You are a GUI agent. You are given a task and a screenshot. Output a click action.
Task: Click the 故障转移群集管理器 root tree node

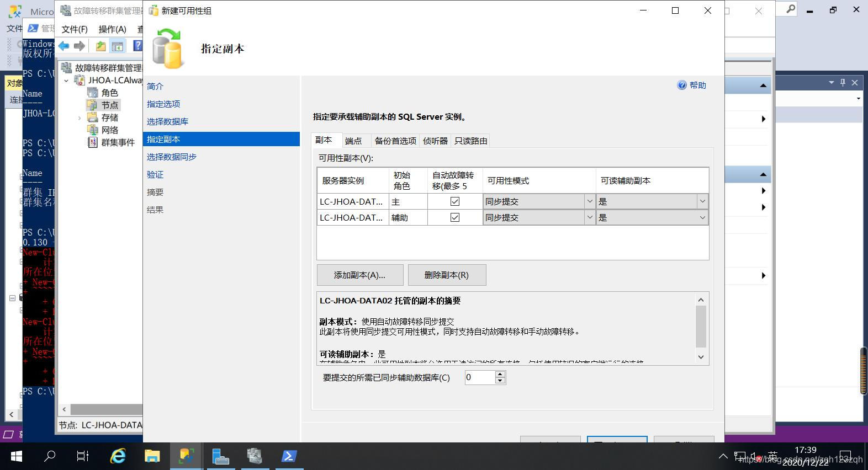[108, 67]
